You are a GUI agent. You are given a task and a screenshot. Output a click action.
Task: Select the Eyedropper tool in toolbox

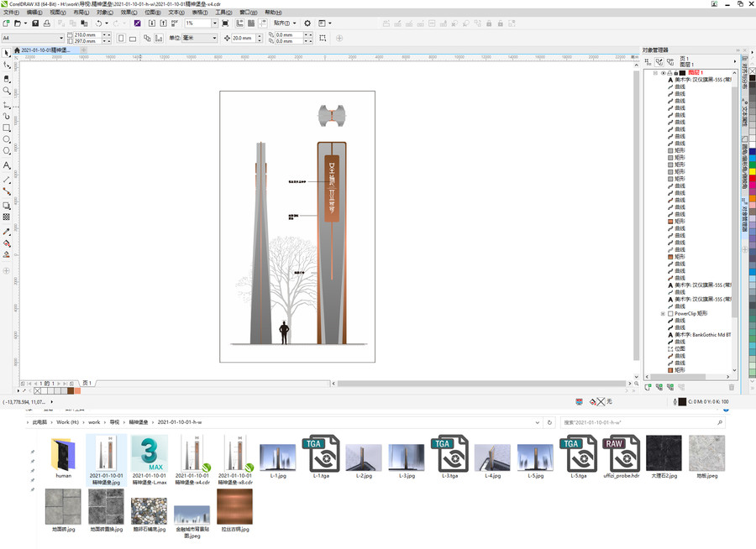click(x=6, y=232)
